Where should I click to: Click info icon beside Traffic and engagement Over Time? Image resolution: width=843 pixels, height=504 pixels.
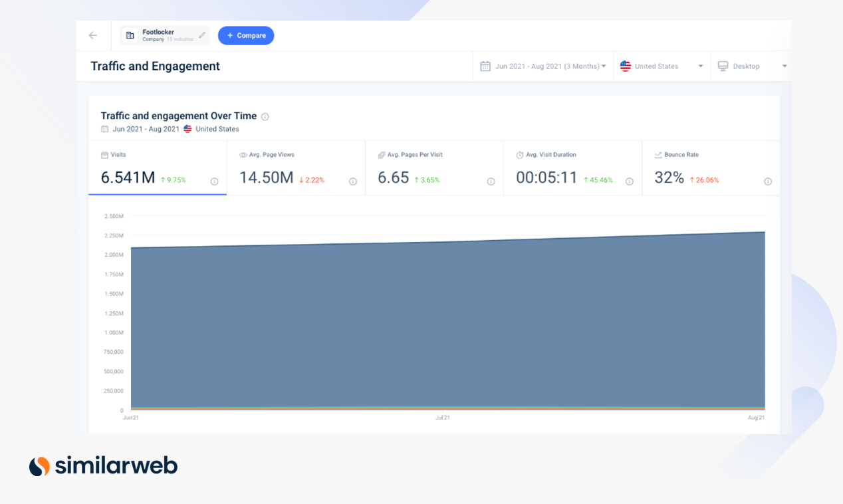265,116
